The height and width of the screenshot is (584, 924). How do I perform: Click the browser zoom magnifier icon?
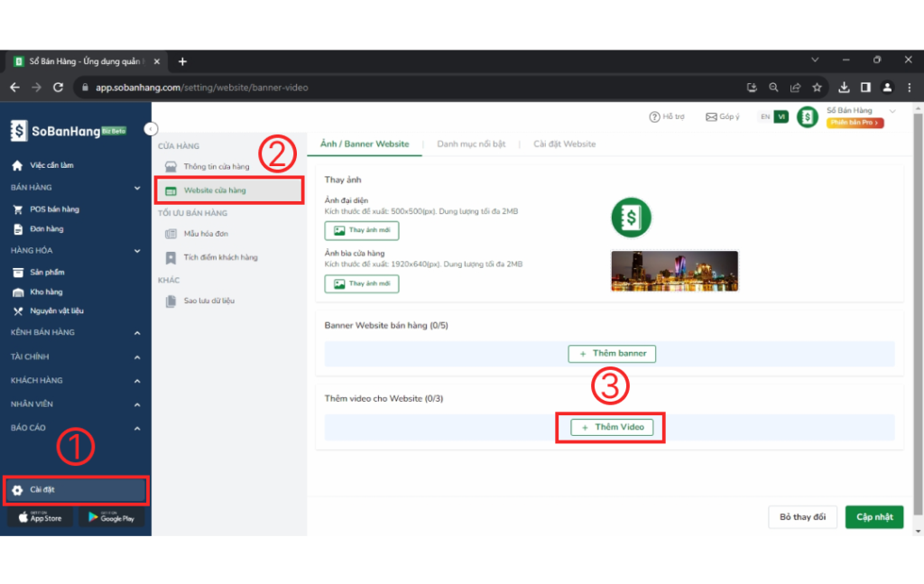click(x=773, y=88)
